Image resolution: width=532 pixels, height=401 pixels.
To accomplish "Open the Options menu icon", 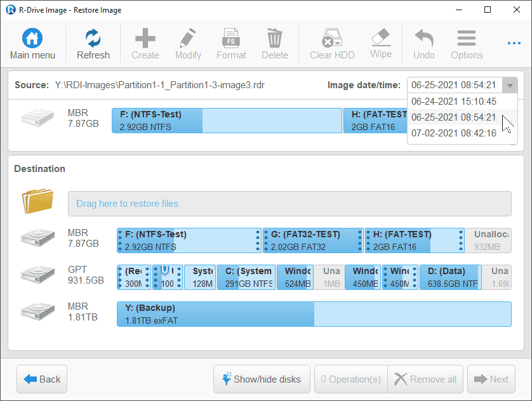I will [467, 38].
